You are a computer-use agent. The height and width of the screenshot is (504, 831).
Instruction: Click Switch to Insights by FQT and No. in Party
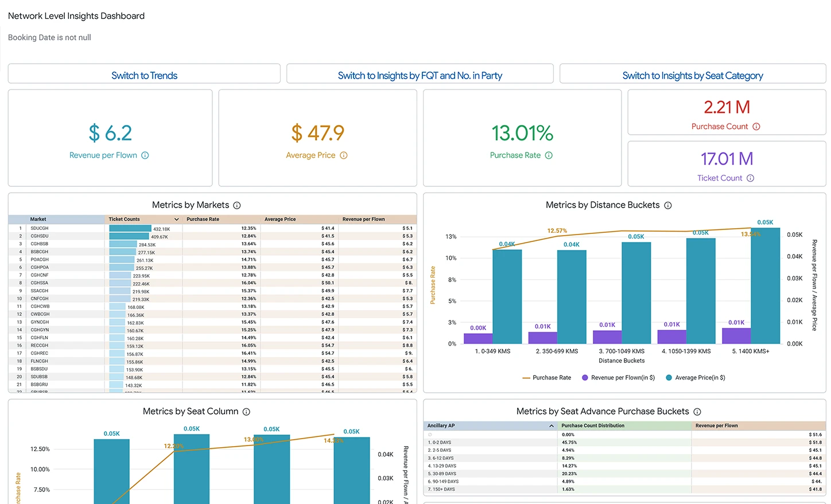pyautogui.click(x=420, y=76)
